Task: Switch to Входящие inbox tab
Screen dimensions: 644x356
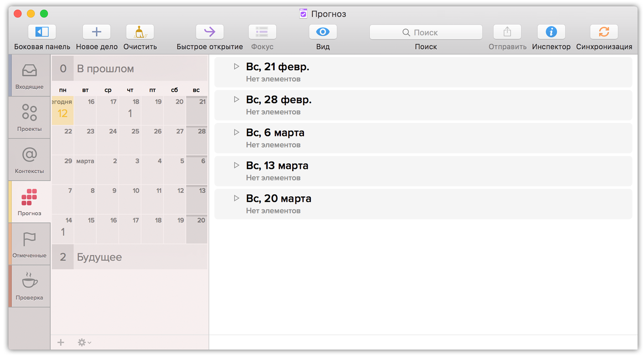Action: [x=30, y=76]
